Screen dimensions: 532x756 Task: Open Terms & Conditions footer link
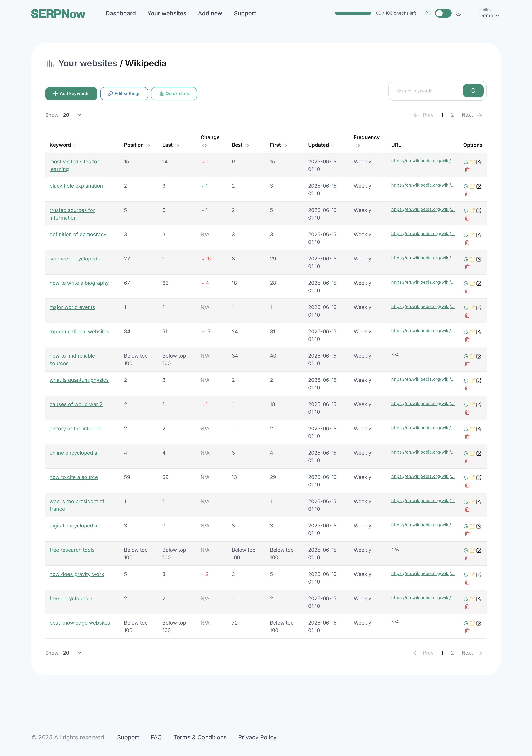pyautogui.click(x=200, y=737)
